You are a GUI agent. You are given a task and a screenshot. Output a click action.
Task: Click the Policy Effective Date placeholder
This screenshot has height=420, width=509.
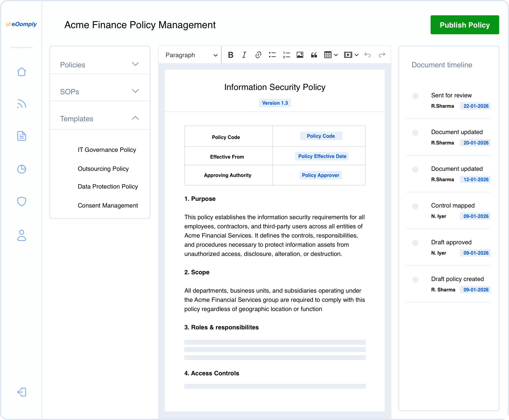[x=322, y=156]
